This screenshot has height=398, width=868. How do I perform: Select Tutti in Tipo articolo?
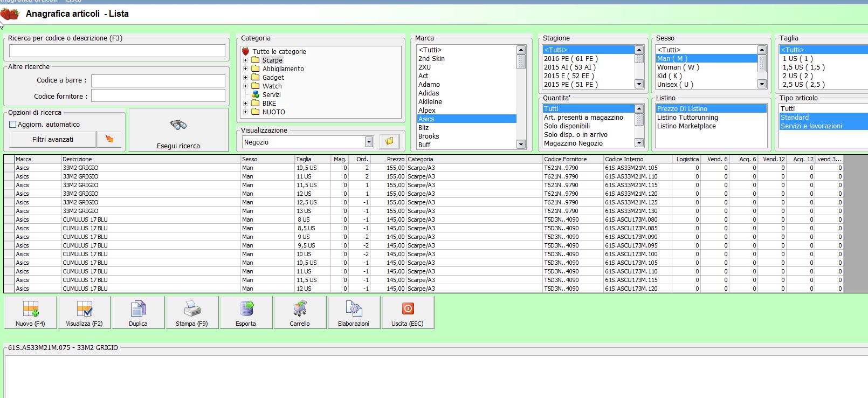824,109
